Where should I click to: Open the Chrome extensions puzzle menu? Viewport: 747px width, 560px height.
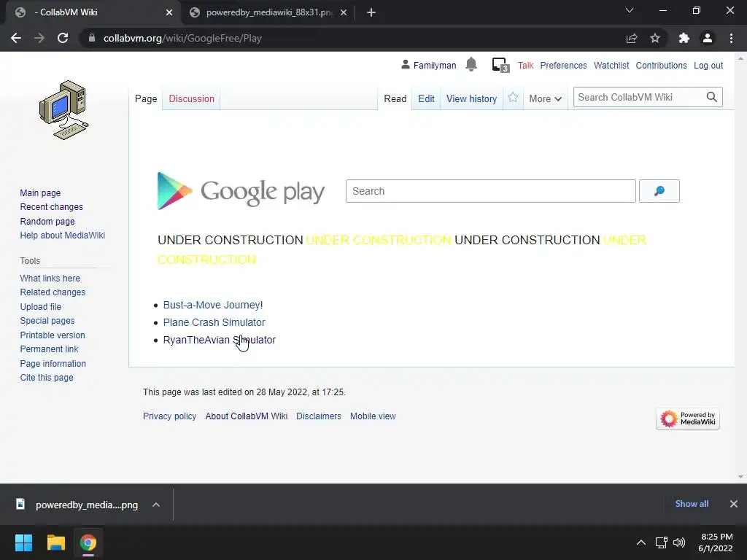684,38
